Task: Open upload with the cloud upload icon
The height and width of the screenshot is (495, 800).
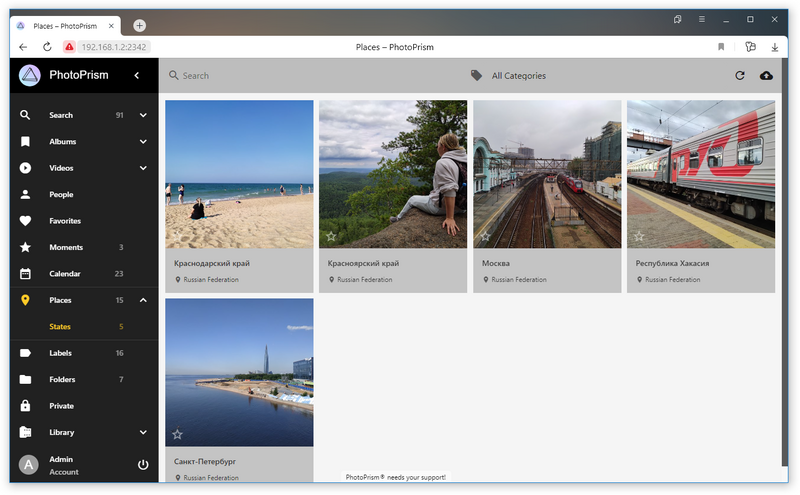Action: 766,76
